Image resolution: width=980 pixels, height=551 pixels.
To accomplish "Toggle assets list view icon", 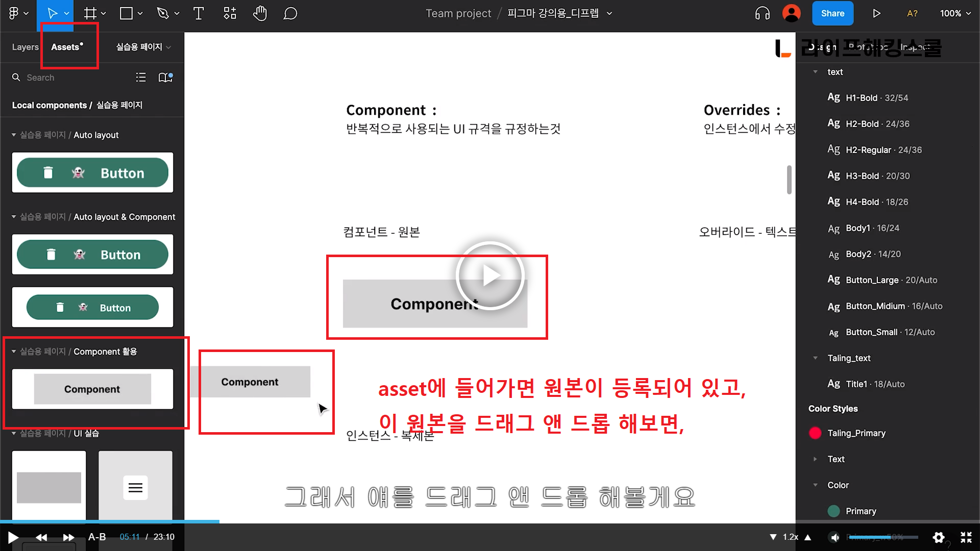I will pos(141,78).
